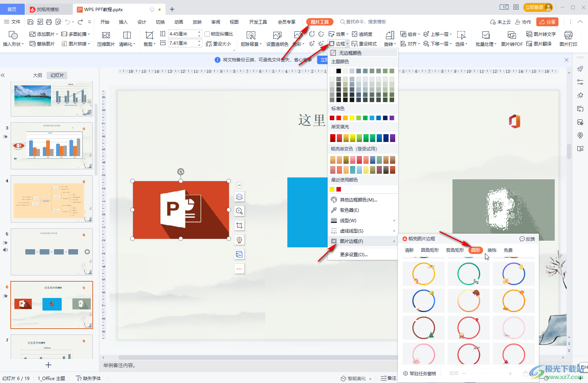Click the Replace Picture button
Image resolution: width=588 pixels, height=383 pixels.
tap(42, 44)
